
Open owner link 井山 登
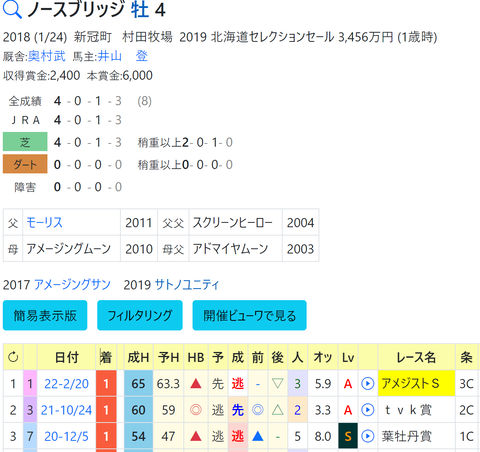click(x=123, y=56)
